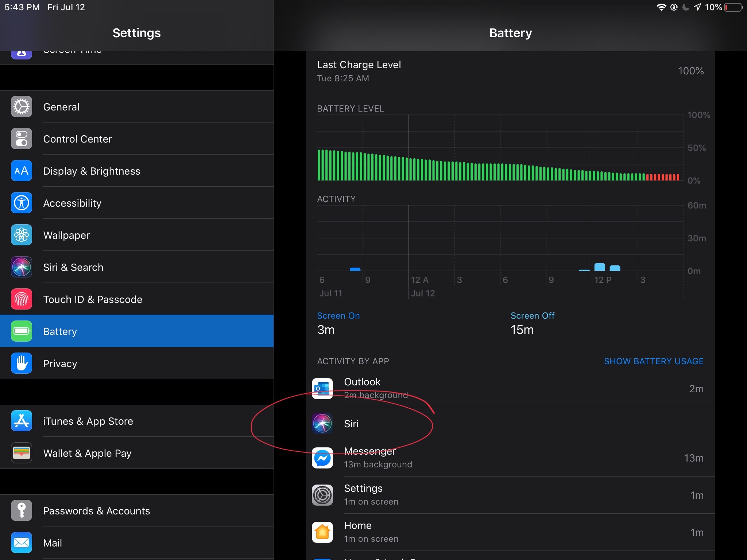The image size is (747, 560).
Task: Tap the Screen Off label
Action: [x=532, y=316]
